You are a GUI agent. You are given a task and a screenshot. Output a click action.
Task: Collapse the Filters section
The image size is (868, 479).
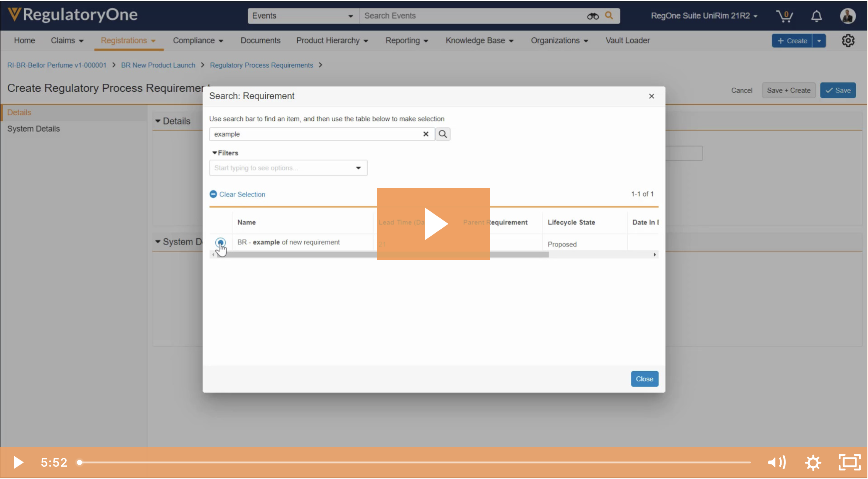pyautogui.click(x=225, y=153)
